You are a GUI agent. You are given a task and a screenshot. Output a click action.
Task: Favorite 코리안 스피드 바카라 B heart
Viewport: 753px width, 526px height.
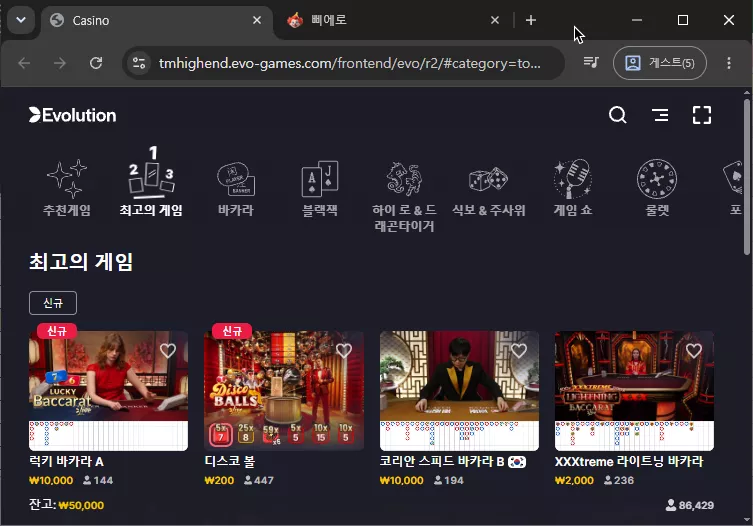click(519, 351)
